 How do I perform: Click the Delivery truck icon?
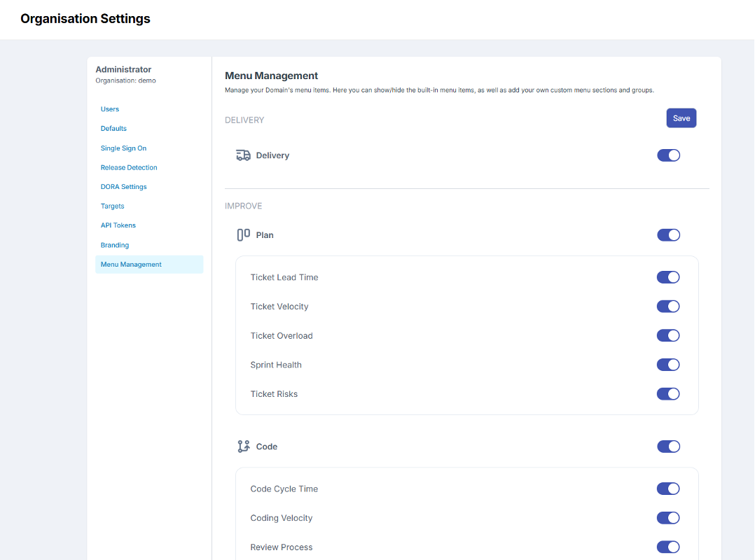[243, 155]
